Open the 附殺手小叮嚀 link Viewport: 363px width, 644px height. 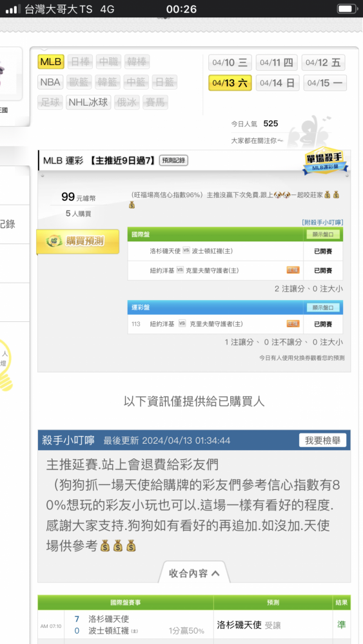coord(322,222)
